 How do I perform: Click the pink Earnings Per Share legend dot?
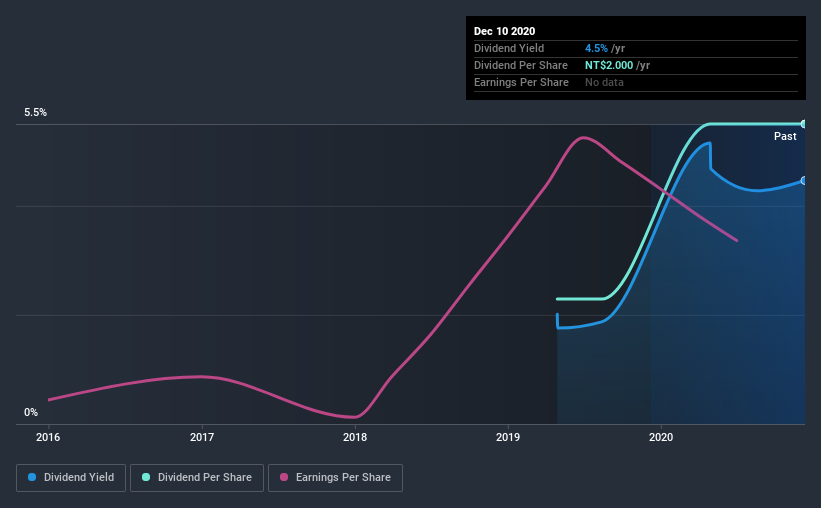(x=284, y=477)
